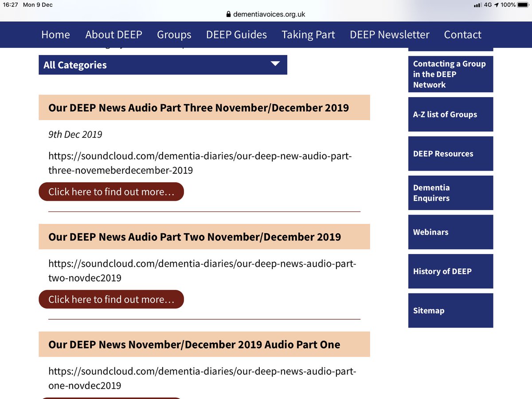Select the Part Two SoundCloud URL text

pos(202,271)
